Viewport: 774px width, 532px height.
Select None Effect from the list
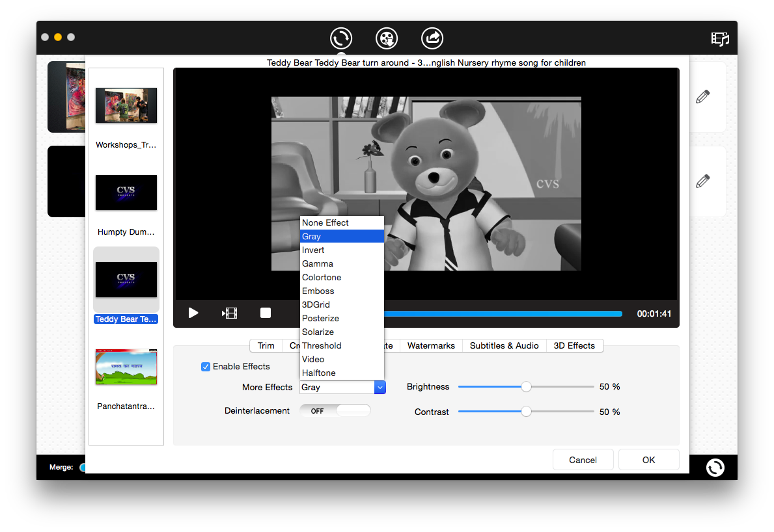(x=342, y=223)
